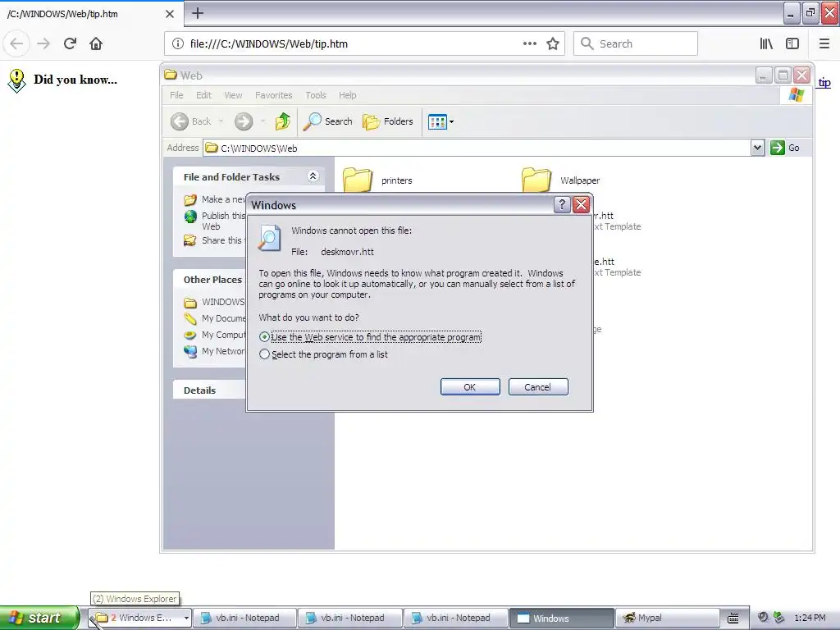Switch to first vb.ini Notepad taskbar button
840x630 pixels.
[244, 618]
